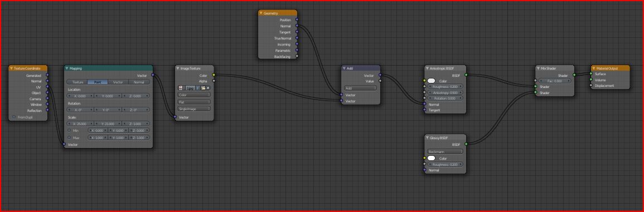Screen dimensions: 644x212
Task: Open the Add operation dropdown
Action: coord(360,88)
